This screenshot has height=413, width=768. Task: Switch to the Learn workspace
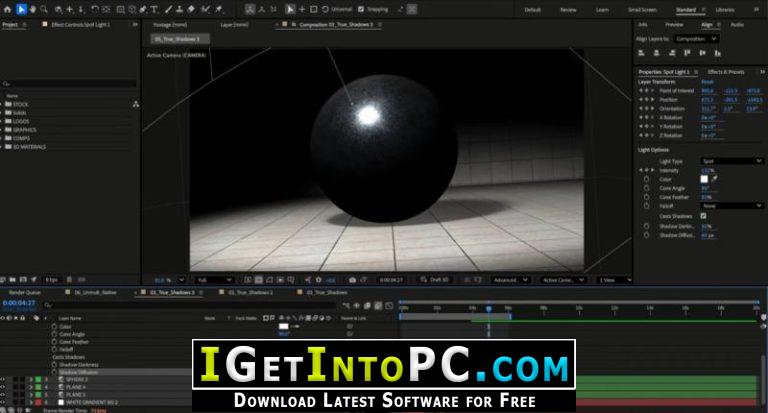pos(602,10)
